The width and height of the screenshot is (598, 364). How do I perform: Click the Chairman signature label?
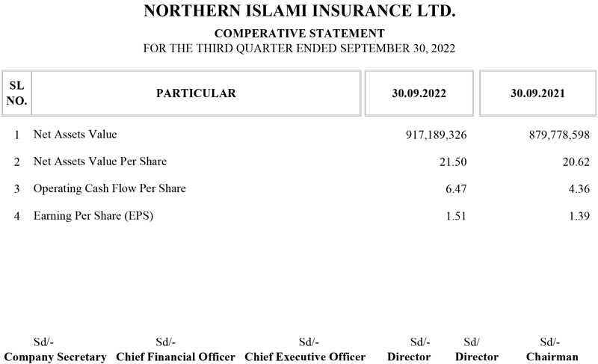(552, 357)
